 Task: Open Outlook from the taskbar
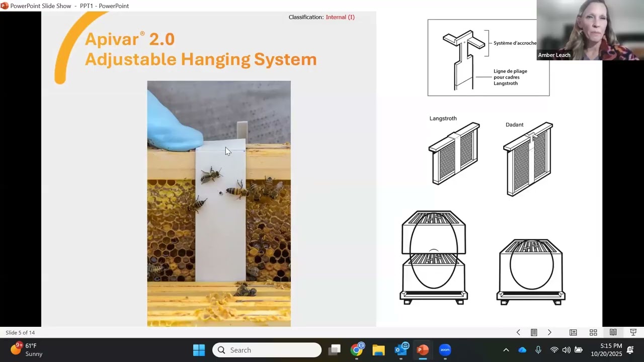[401, 350]
